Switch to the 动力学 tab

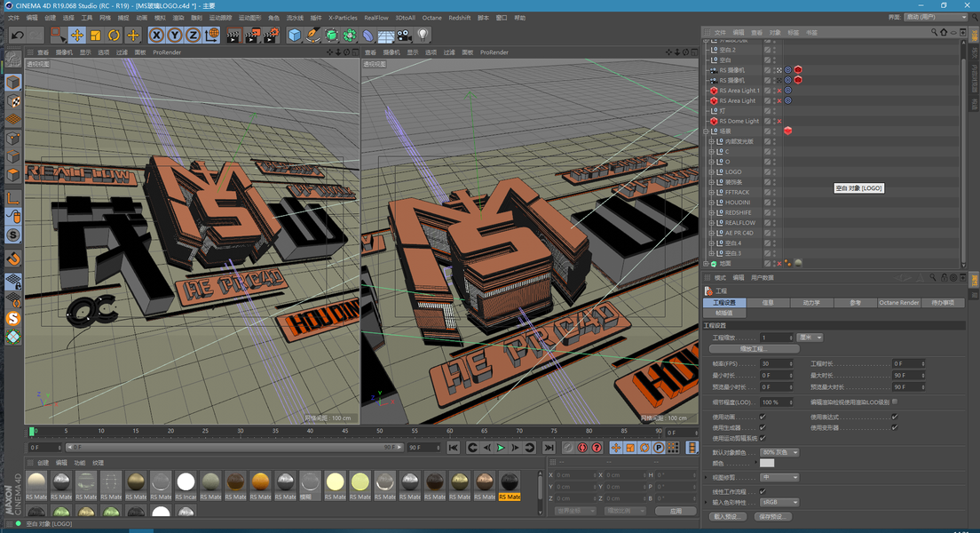811,303
